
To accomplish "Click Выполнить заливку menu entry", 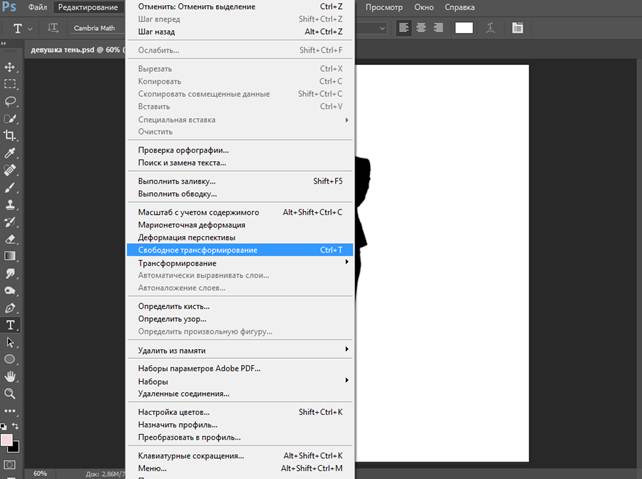I will 177,181.
